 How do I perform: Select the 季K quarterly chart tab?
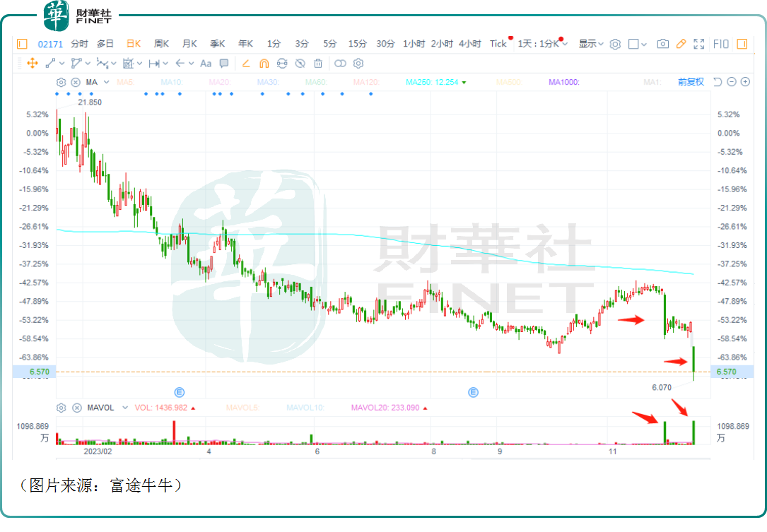click(x=218, y=44)
